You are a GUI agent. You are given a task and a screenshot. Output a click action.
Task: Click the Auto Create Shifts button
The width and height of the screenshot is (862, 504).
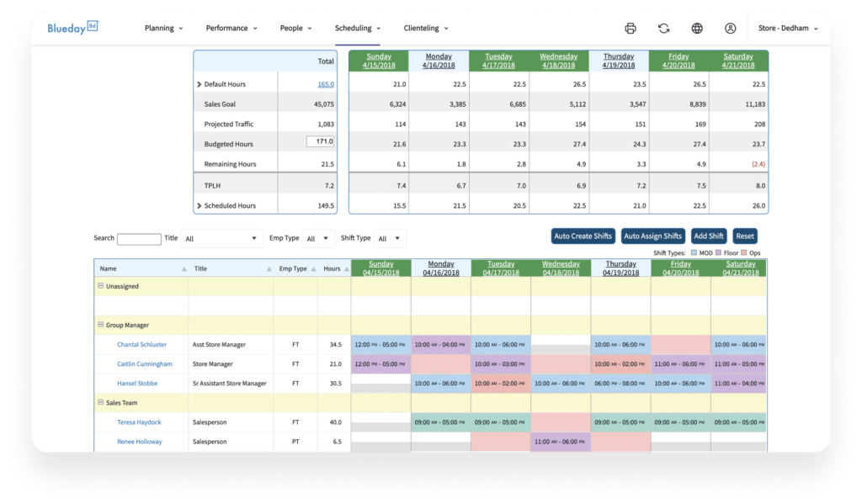pos(583,236)
